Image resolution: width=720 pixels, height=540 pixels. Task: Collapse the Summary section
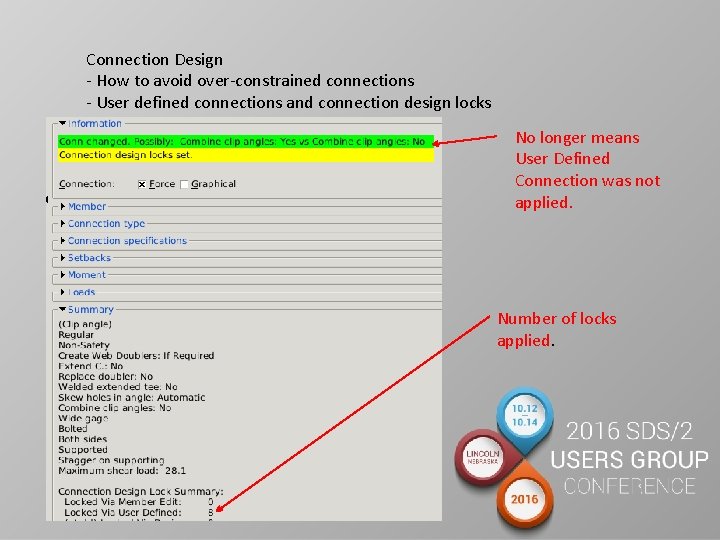pos(62,309)
